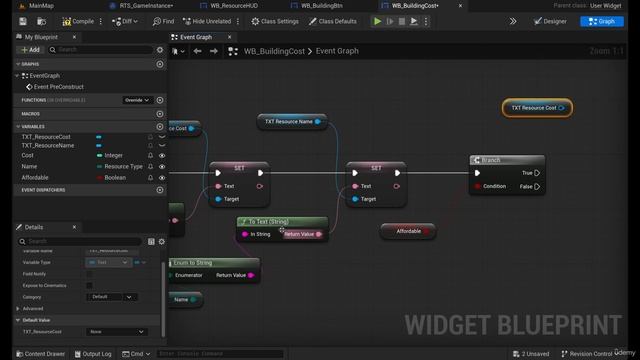Open Hide Unrelated options menu

point(238,21)
